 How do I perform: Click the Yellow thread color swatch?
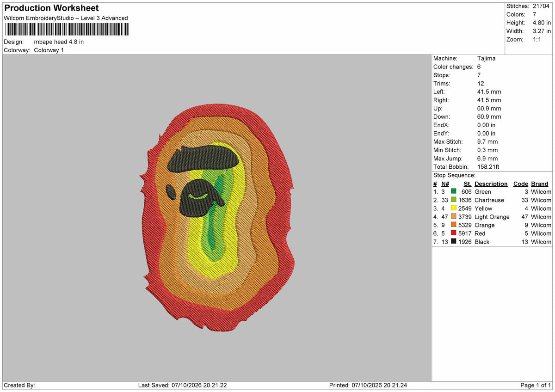coord(454,208)
